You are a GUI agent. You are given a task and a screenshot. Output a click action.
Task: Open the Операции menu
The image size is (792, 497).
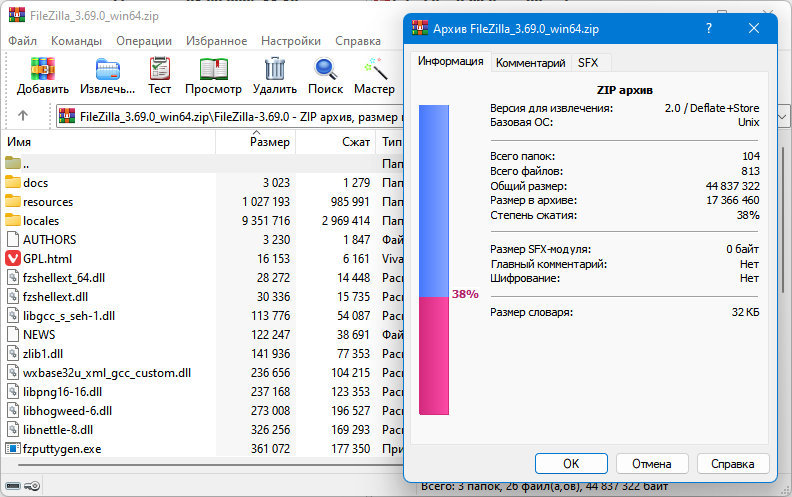(144, 41)
